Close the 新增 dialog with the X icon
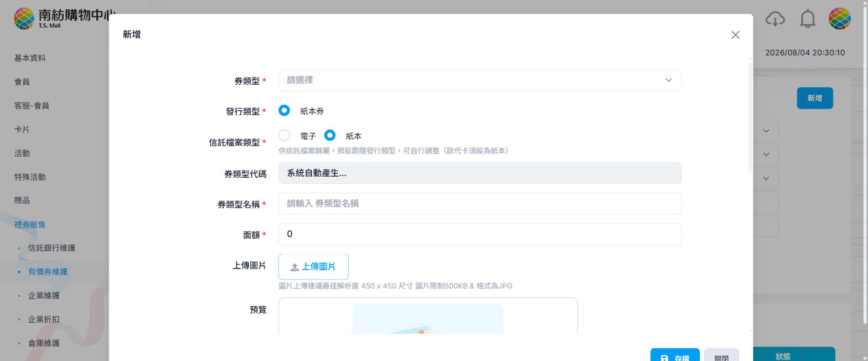Viewport: 868px width, 361px height. click(735, 35)
